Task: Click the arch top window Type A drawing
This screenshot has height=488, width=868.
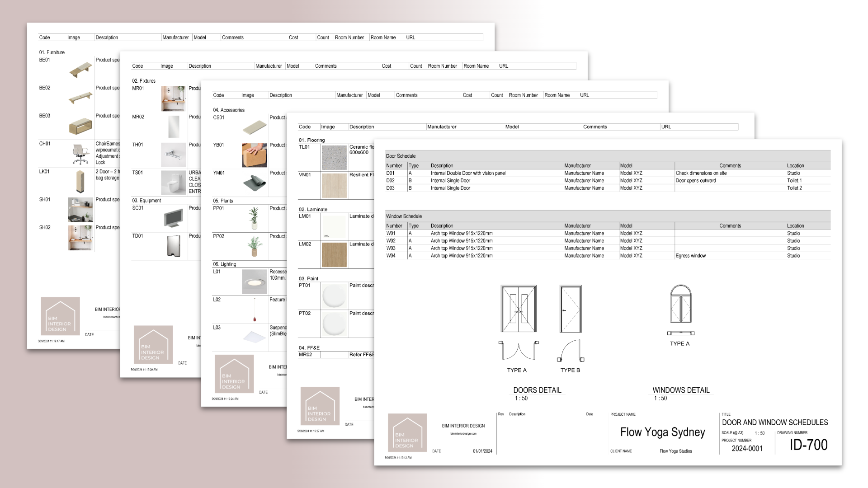Action: pyautogui.click(x=680, y=304)
